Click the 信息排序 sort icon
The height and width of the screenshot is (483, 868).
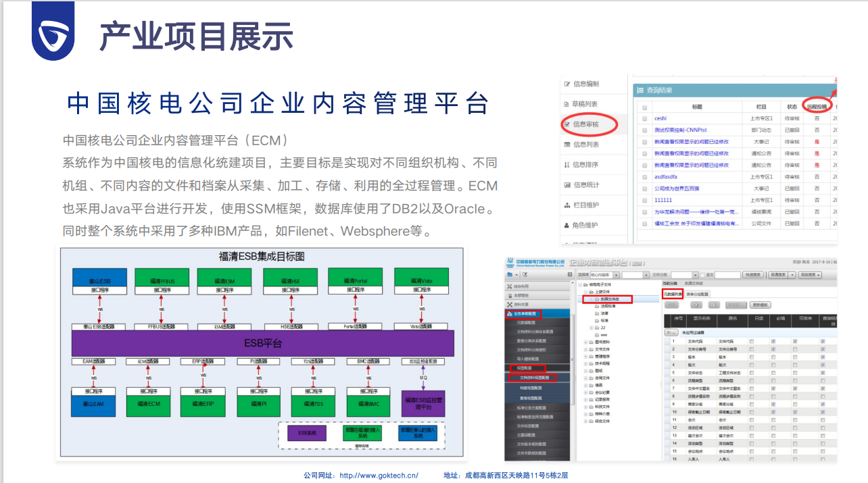pos(567,165)
